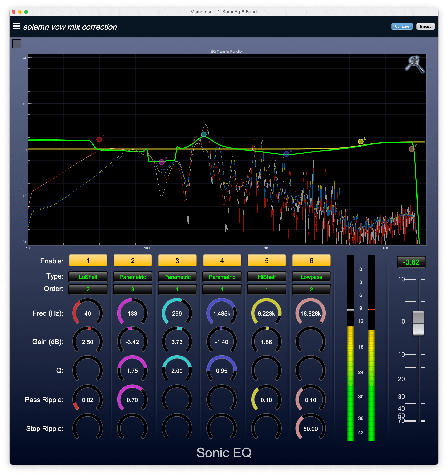Image resolution: width=448 pixels, height=476 pixels.
Task: Click the EQ Transfer Function title
Action: (227, 51)
